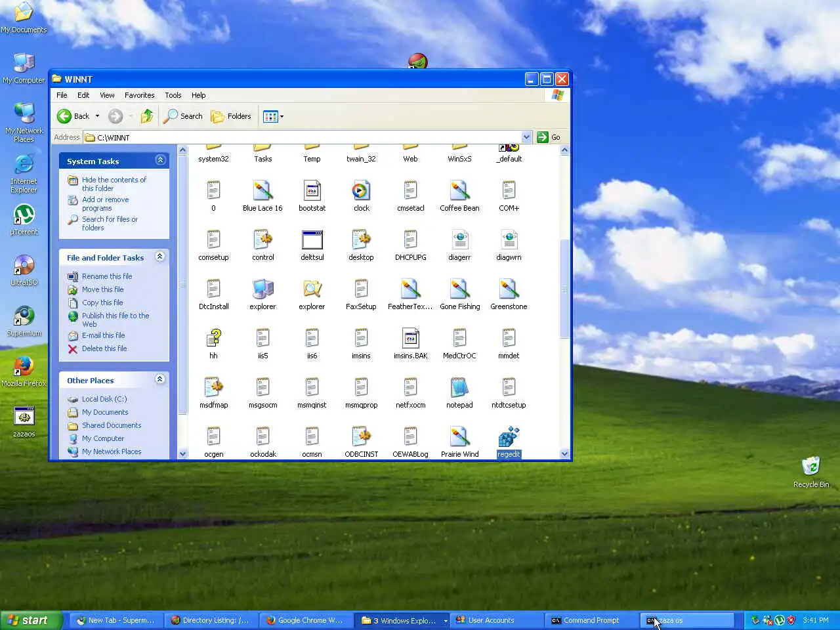Open Shared Documents link
This screenshot has height=630, width=840.
point(112,425)
